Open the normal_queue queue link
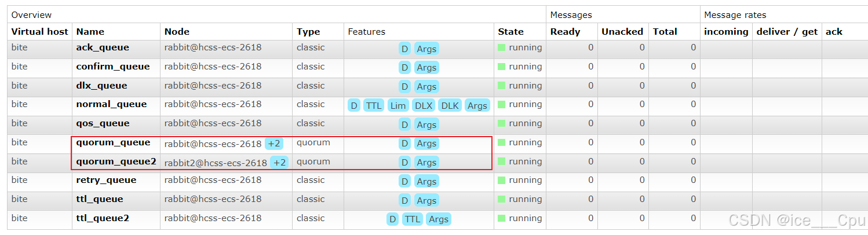This screenshot has width=868, height=235. [x=111, y=104]
